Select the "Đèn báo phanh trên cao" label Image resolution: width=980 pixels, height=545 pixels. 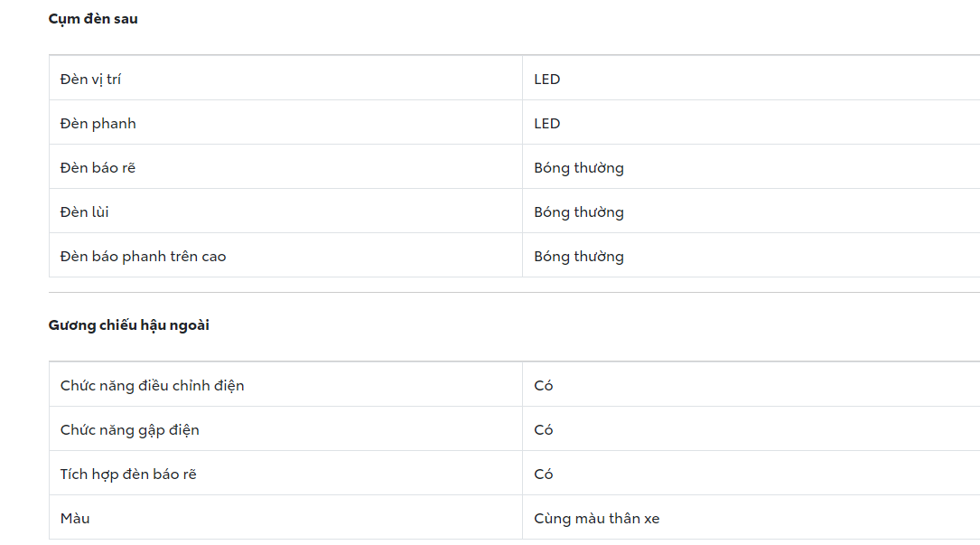(x=143, y=257)
